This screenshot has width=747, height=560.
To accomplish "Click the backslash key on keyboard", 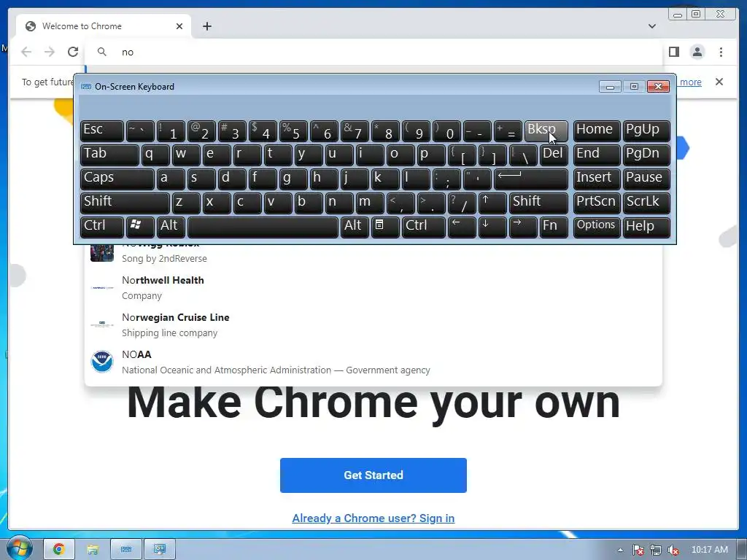I will pyautogui.click(x=522, y=155).
